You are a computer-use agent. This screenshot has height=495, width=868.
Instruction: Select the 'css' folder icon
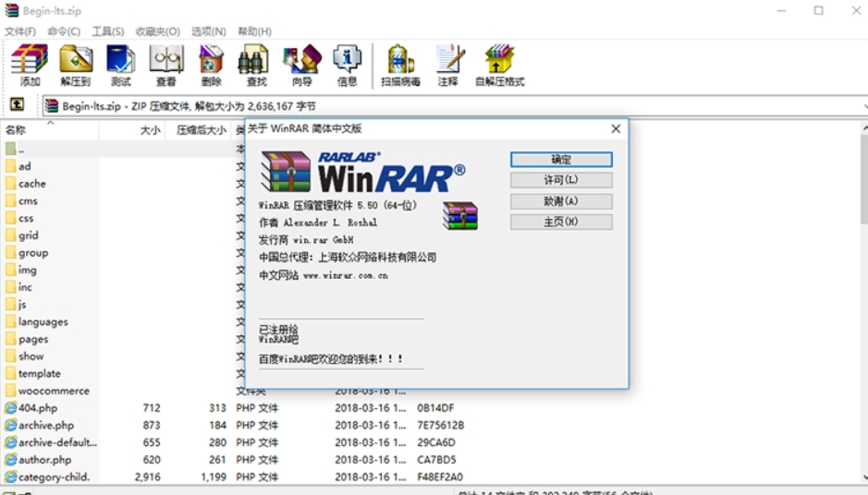tap(11, 218)
